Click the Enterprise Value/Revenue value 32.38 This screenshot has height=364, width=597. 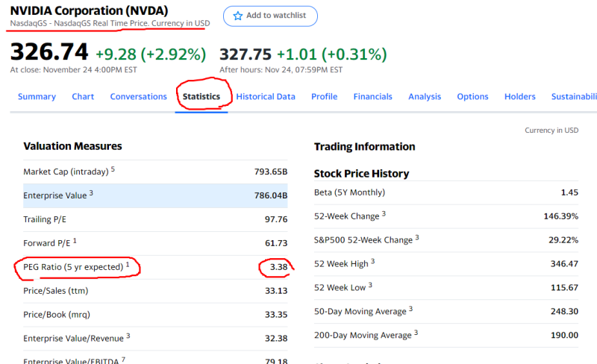pos(276,338)
